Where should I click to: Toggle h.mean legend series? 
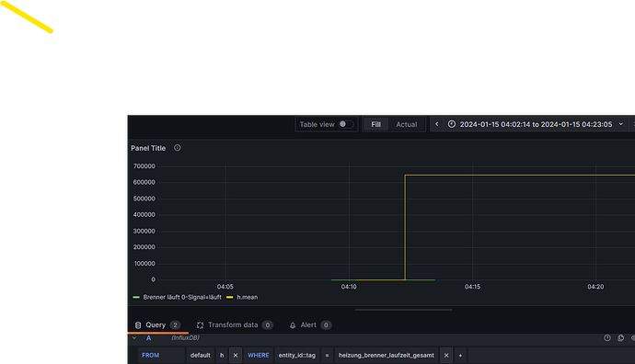click(x=247, y=297)
